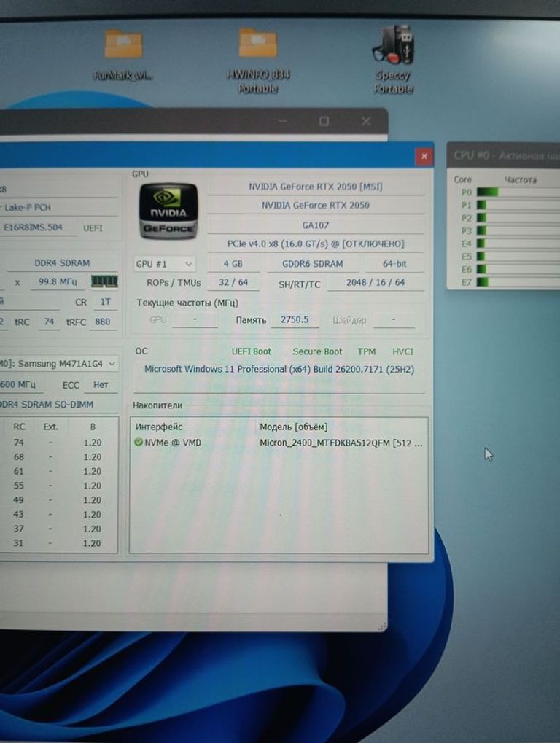Open the HWiNFO Portable desktop folder
This screenshot has height=743, width=560.
tap(258, 61)
